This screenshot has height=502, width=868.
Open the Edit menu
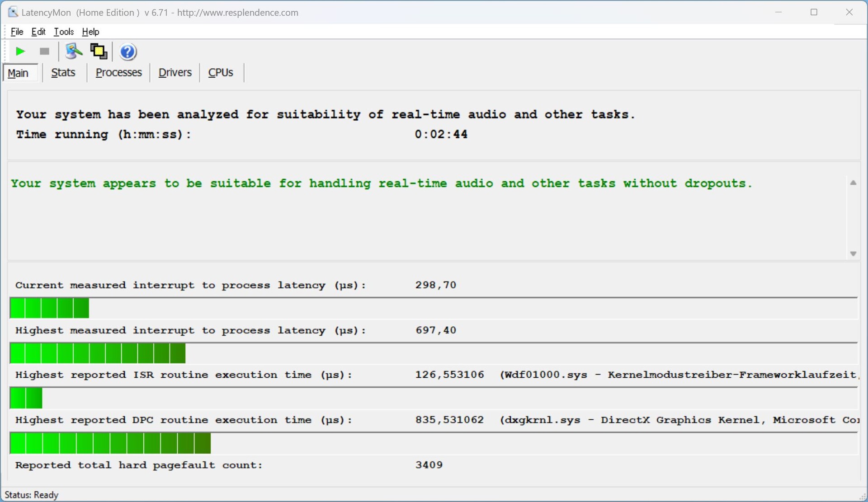(x=38, y=32)
